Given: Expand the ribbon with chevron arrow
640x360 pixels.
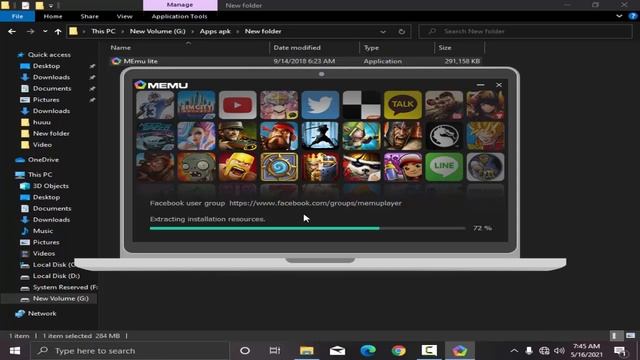Looking at the screenshot, I should coord(619,16).
